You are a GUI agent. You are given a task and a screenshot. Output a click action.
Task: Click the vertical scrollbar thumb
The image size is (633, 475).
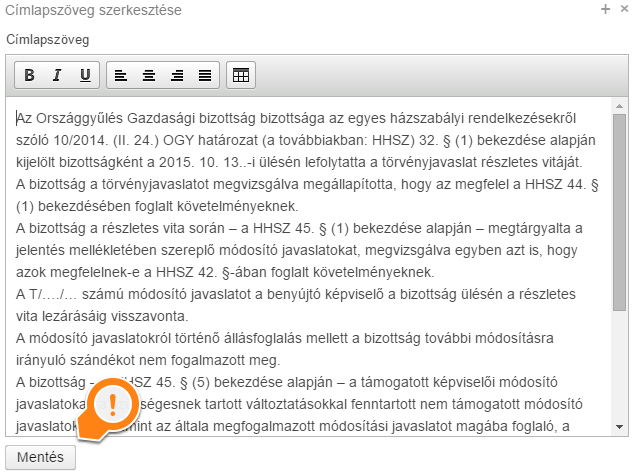point(619,212)
